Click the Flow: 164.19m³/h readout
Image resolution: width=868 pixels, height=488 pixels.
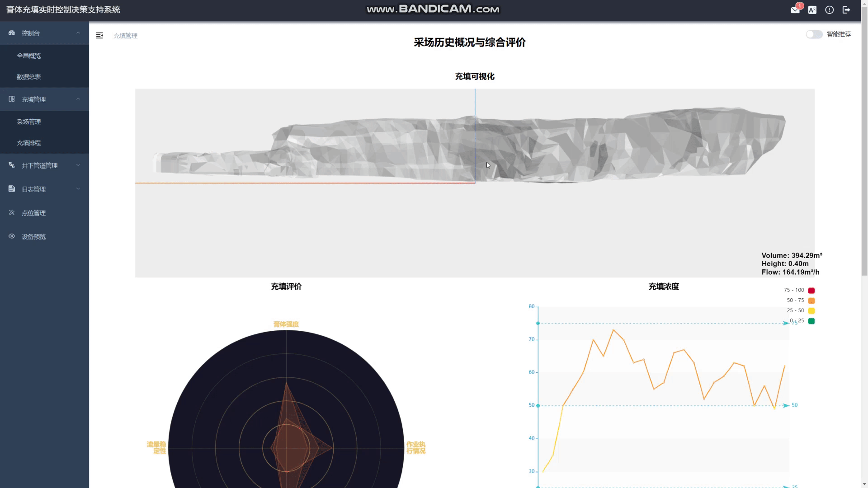click(x=790, y=272)
